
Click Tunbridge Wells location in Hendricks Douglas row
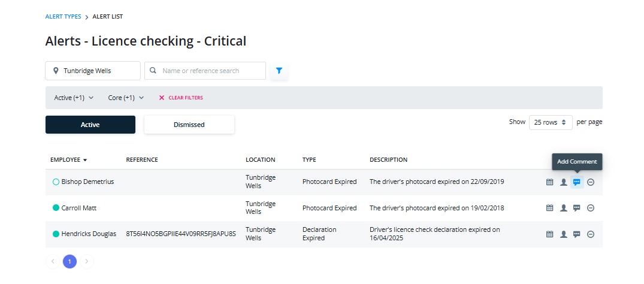pyautogui.click(x=261, y=234)
